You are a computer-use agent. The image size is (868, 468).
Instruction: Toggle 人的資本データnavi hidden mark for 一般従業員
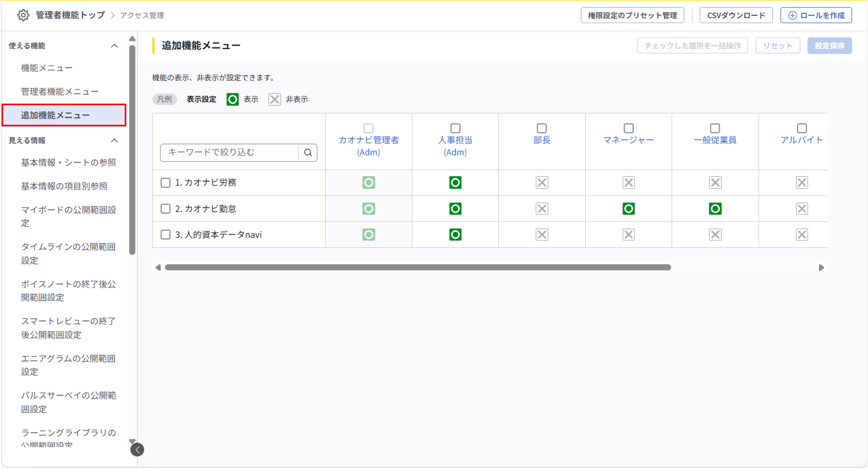click(x=715, y=235)
